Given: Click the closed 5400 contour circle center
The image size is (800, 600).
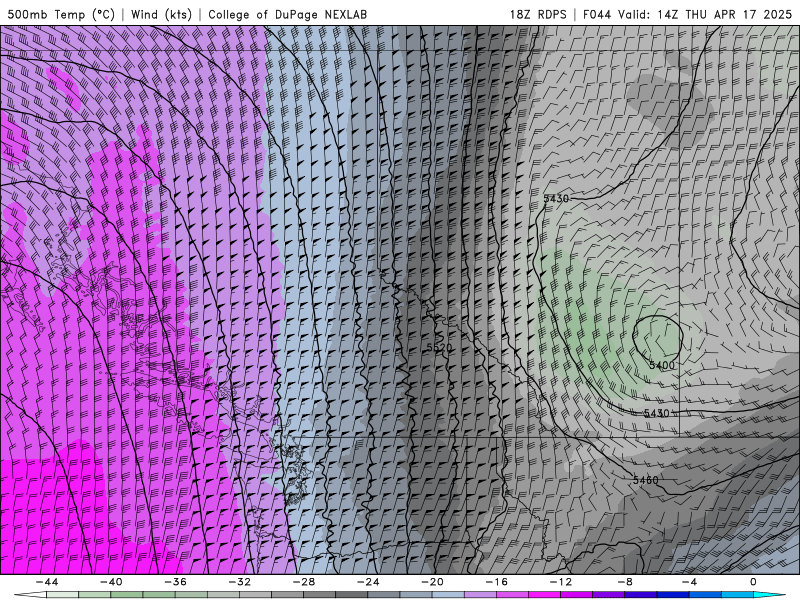Looking at the screenshot, I should [658, 337].
